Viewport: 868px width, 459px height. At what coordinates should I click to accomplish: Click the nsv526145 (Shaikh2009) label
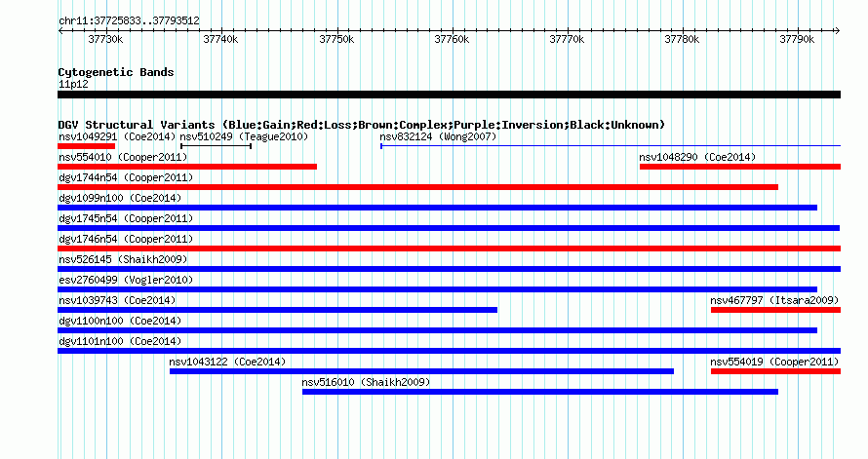pyautogui.click(x=123, y=259)
